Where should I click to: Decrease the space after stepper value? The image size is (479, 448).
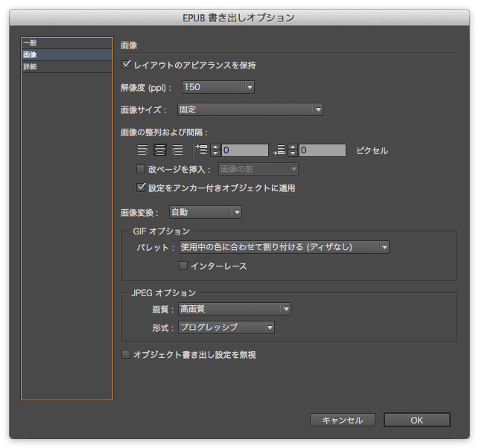pyautogui.click(x=293, y=153)
